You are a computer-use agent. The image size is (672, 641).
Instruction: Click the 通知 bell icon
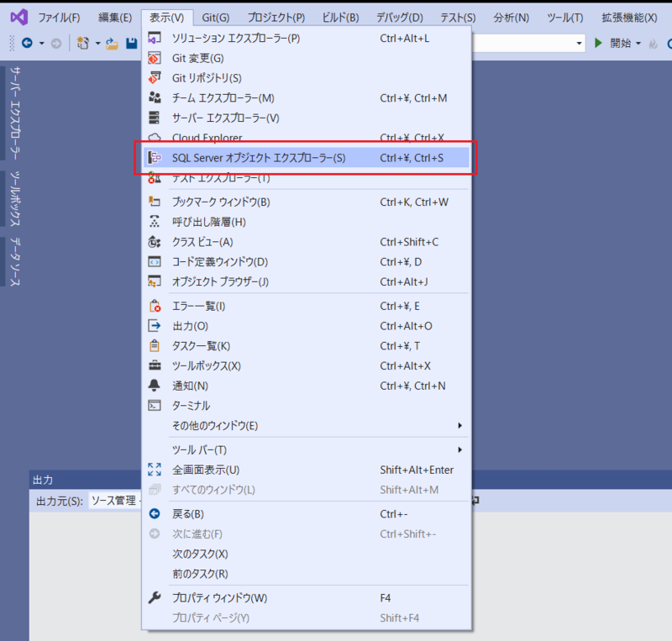coord(155,386)
